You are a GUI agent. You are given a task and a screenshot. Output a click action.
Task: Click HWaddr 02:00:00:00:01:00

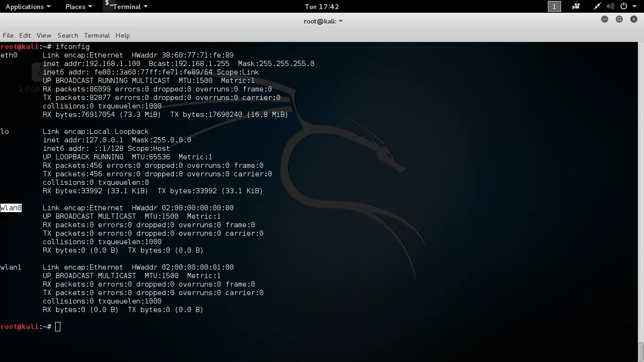183,267
